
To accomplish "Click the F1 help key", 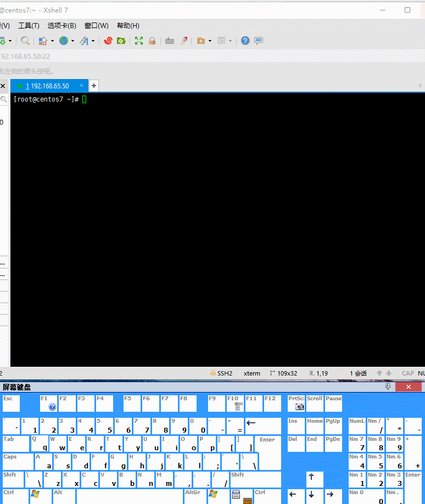I will pos(48,403).
